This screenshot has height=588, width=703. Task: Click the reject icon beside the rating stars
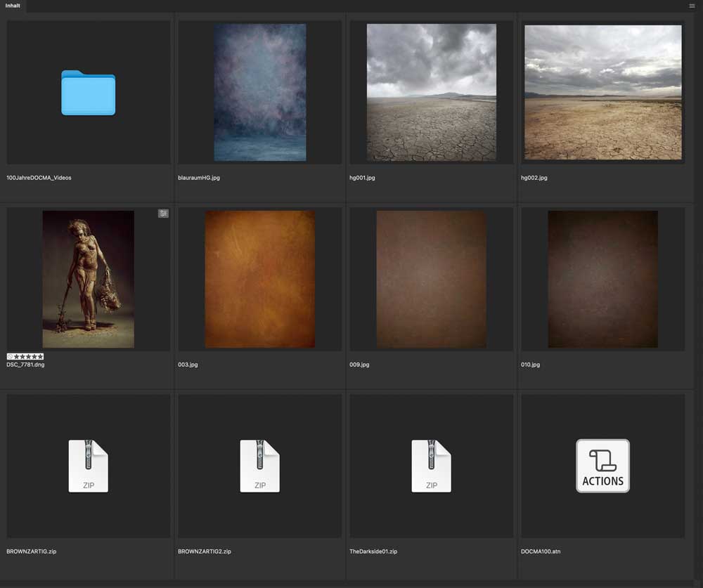[10, 357]
